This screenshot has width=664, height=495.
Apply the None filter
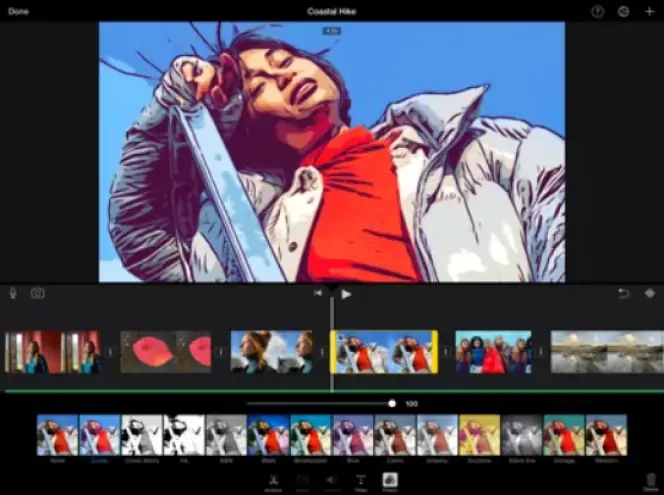(x=57, y=435)
